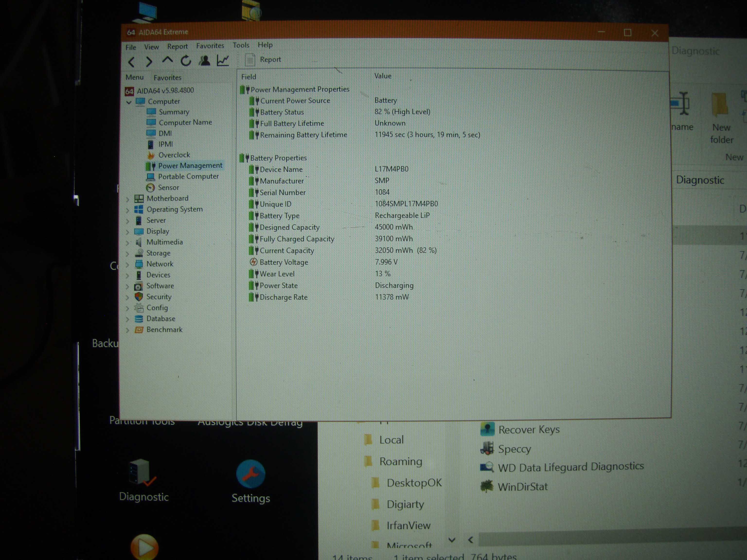Collapse the Computer tree node
The image size is (747, 560).
point(129,102)
